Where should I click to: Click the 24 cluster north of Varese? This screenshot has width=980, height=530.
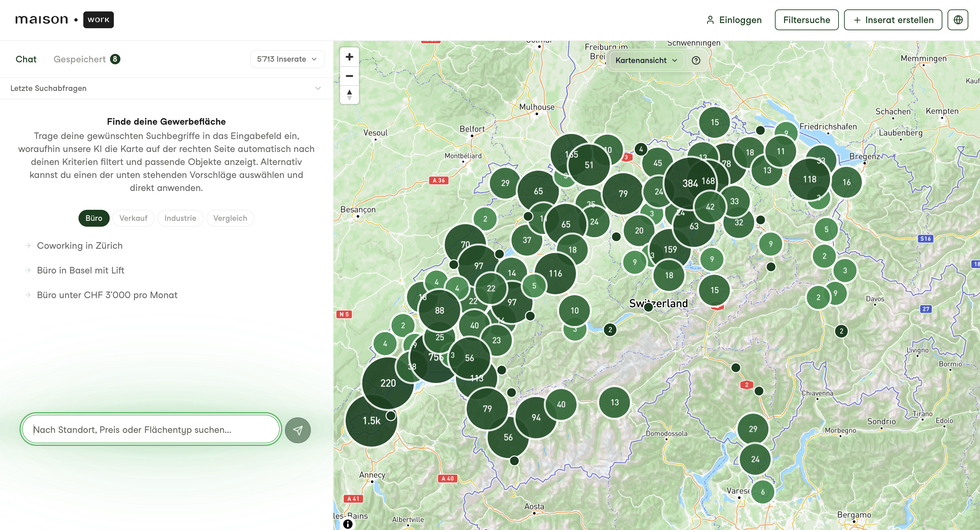(x=755, y=459)
